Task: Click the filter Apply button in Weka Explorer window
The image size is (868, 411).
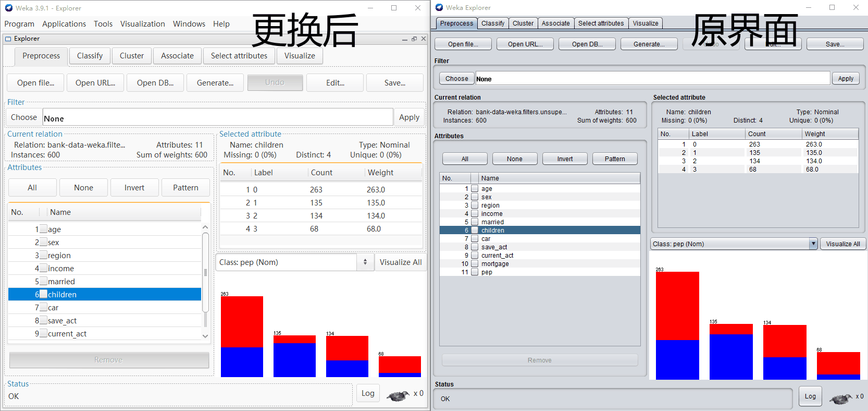Action: [x=846, y=79]
